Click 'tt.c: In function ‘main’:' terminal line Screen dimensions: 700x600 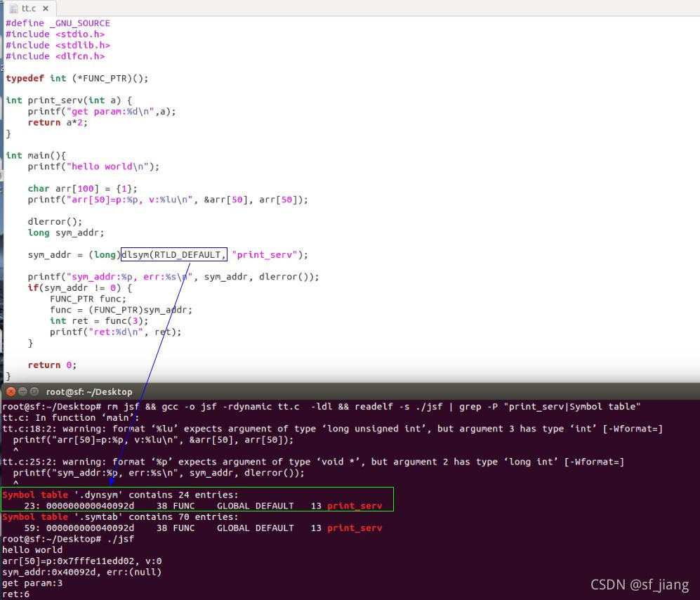pyautogui.click(x=70, y=418)
